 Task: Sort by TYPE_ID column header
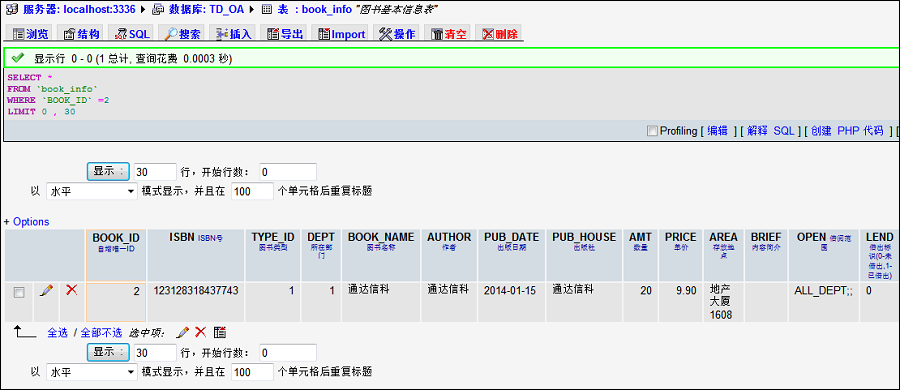coord(273,237)
